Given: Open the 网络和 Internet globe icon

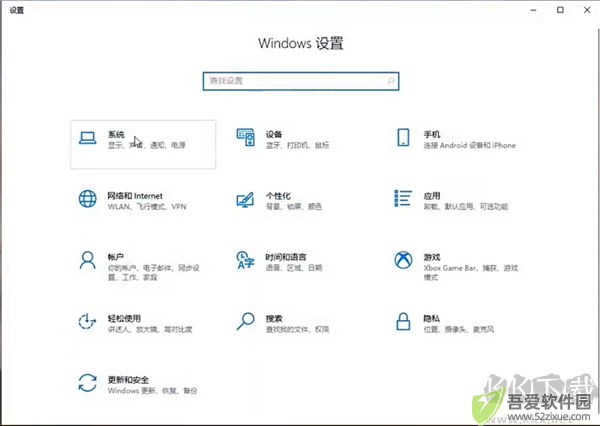Looking at the screenshot, I should point(88,199).
